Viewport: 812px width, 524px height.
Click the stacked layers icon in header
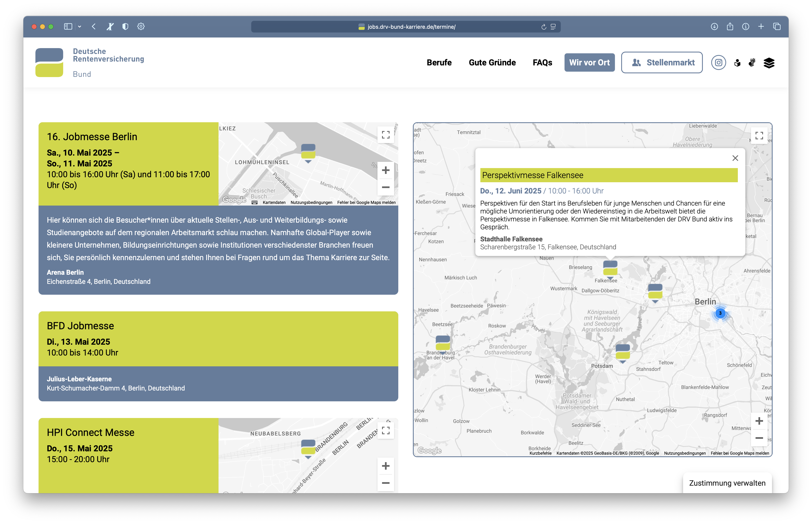click(x=769, y=63)
